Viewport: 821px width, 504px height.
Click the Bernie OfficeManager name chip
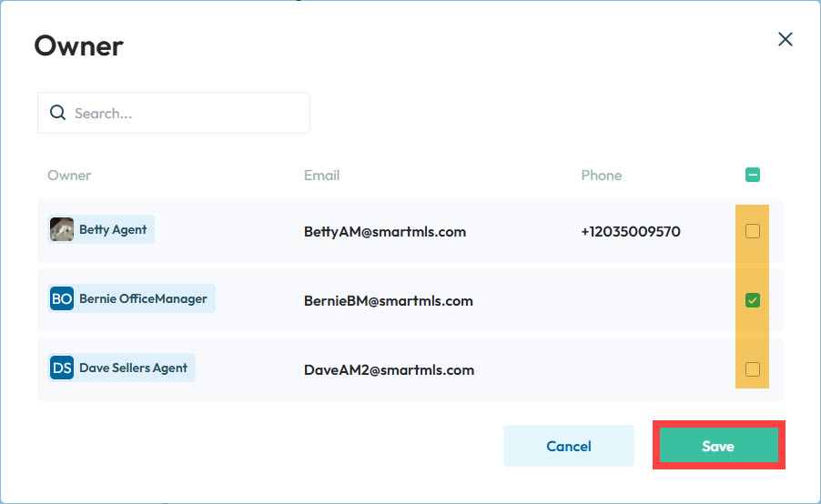[x=143, y=298]
